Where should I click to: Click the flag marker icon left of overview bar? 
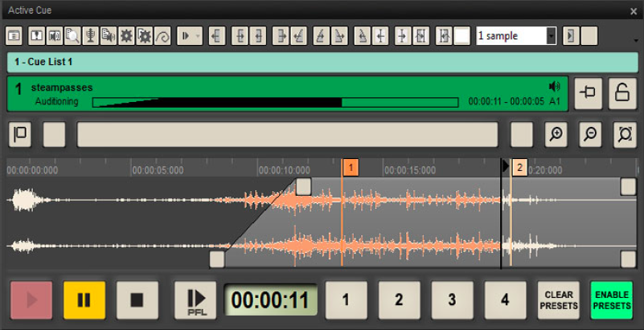click(x=20, y=135)
